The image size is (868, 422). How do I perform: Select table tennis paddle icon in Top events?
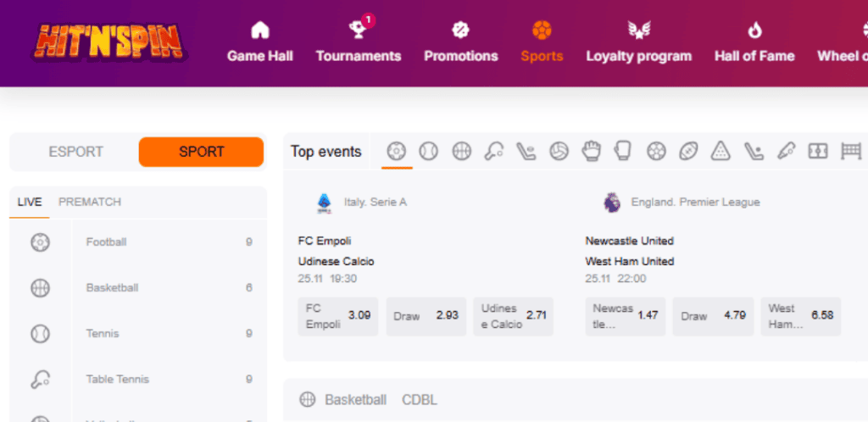494,151
